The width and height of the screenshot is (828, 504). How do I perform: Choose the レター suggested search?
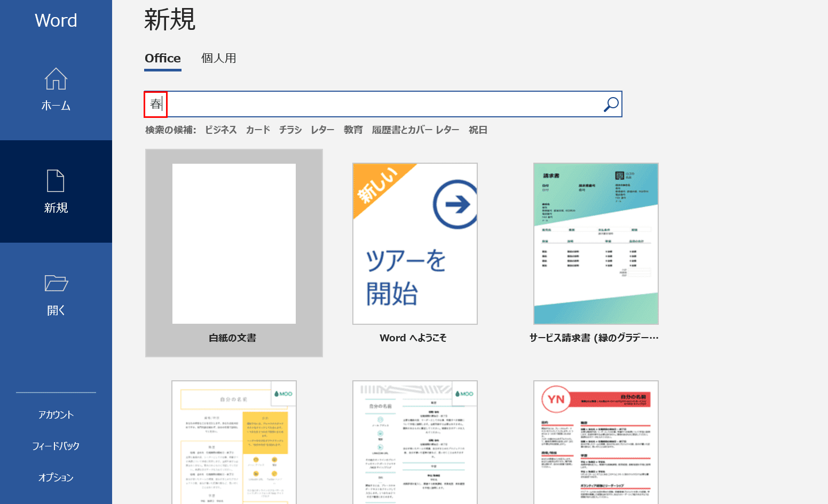[x=322, y=130]
